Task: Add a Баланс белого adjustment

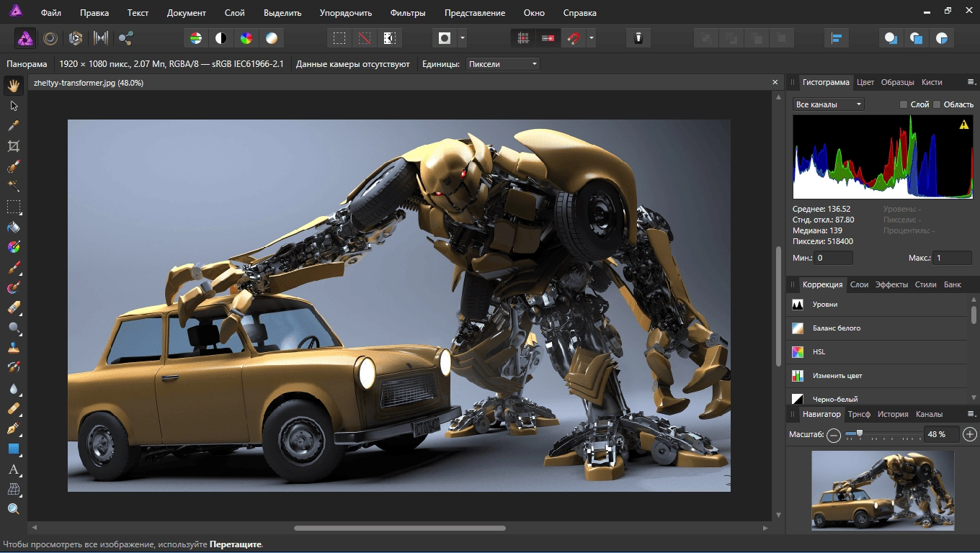Action: point(877,328)
